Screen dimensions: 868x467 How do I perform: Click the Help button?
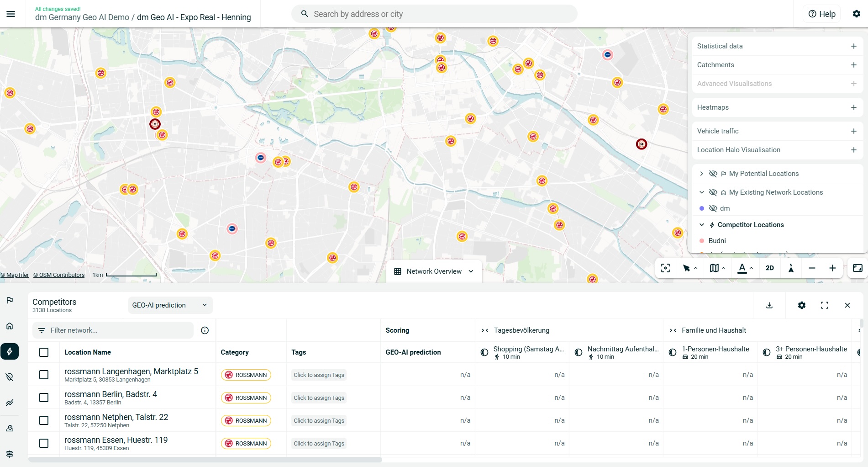click(x=822, y=14)
